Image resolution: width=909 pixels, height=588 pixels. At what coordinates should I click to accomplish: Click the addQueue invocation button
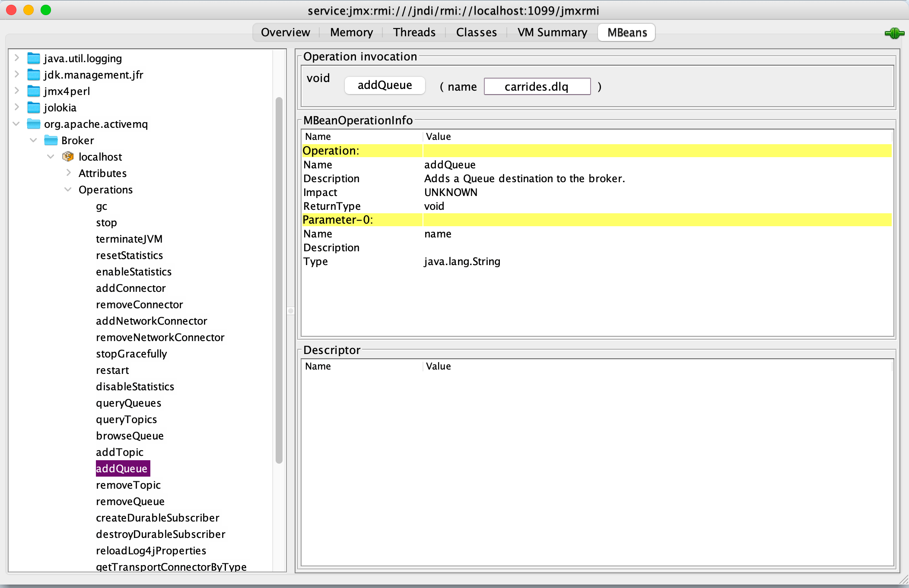click(384, 85)
